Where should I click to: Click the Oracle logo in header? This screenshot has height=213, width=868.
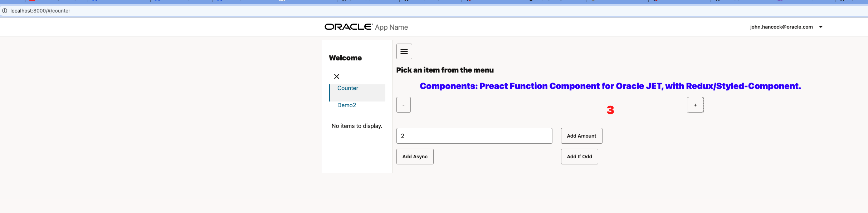click(x=349, y=27)
